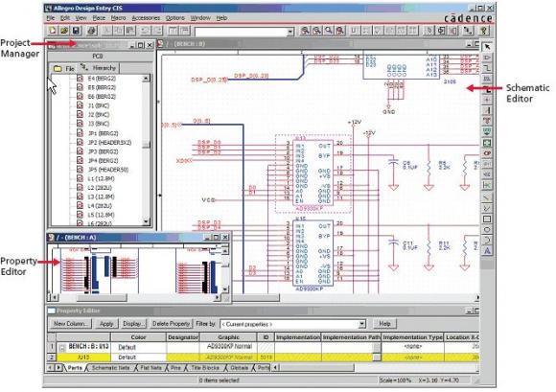Click the Color column header
The height and width of the screenshot is (392, 556).
138,337
